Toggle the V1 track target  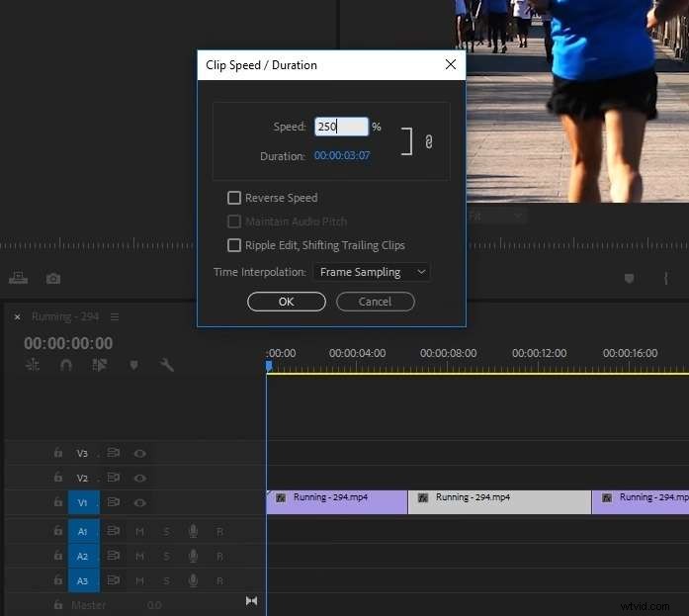83,502
